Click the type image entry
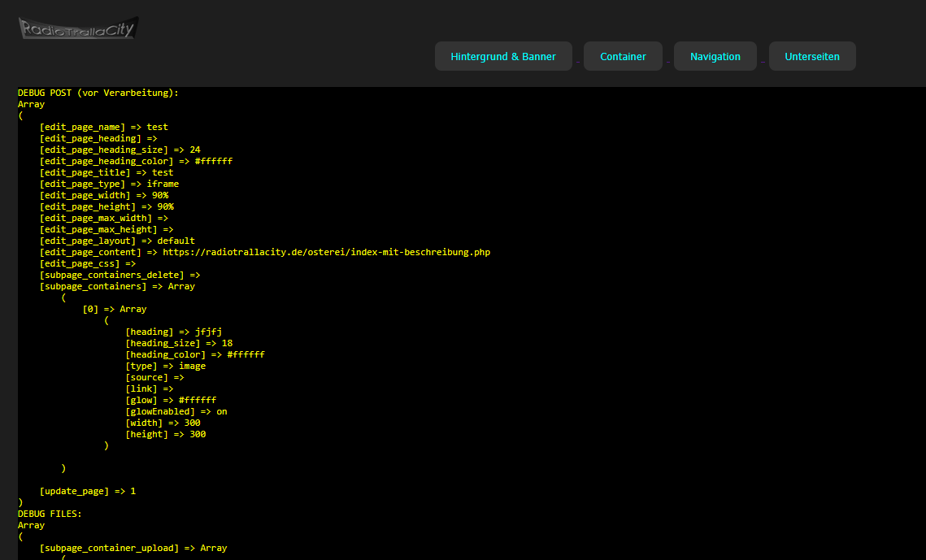This screenshot has height=560, width=926. 165,367
